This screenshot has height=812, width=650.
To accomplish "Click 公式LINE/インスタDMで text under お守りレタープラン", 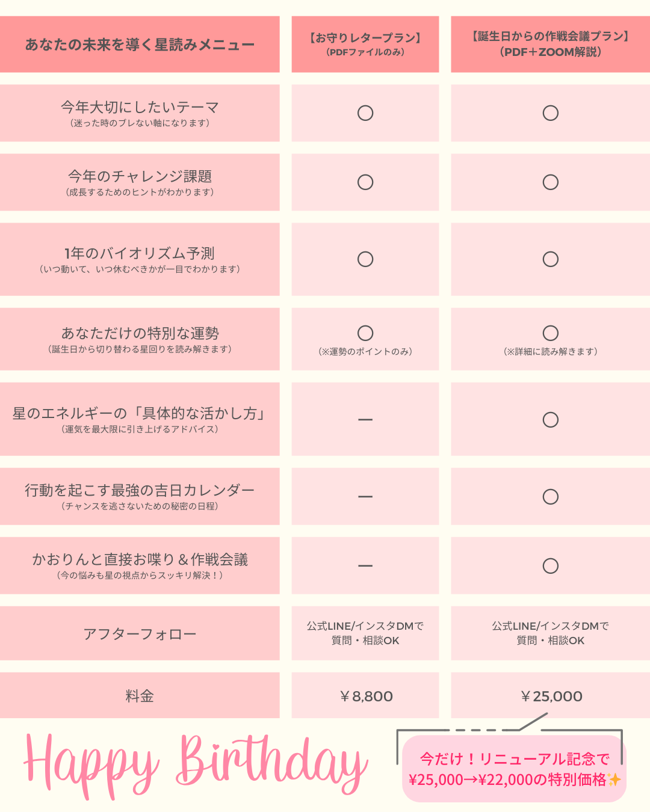I will 365,626.
